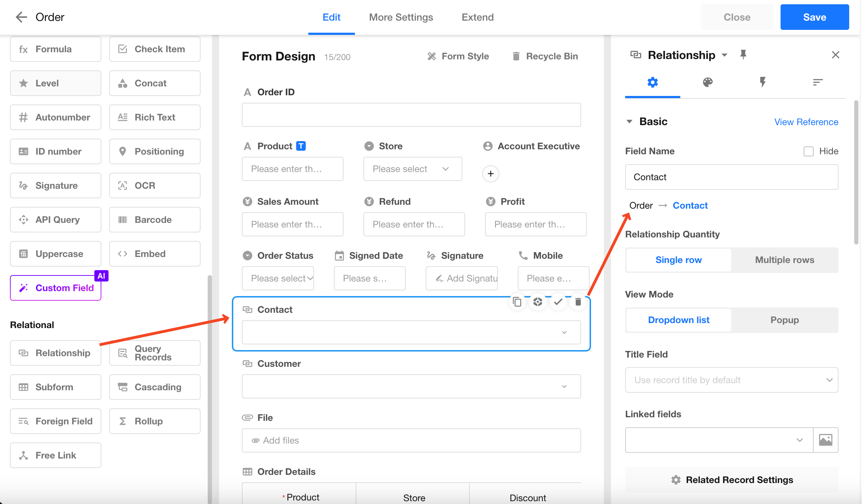Delete the selected Contact field

[x=578, y=302]
